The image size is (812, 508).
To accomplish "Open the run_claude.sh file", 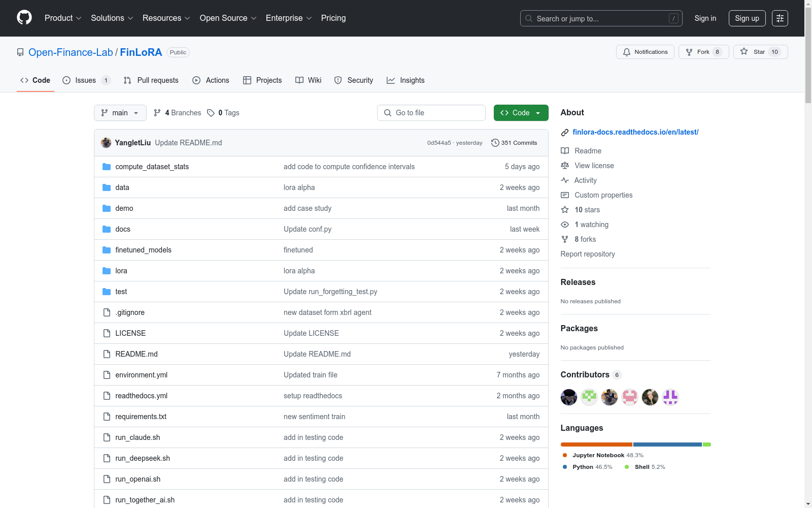I will pyautogui.click(x=138, y=437).
